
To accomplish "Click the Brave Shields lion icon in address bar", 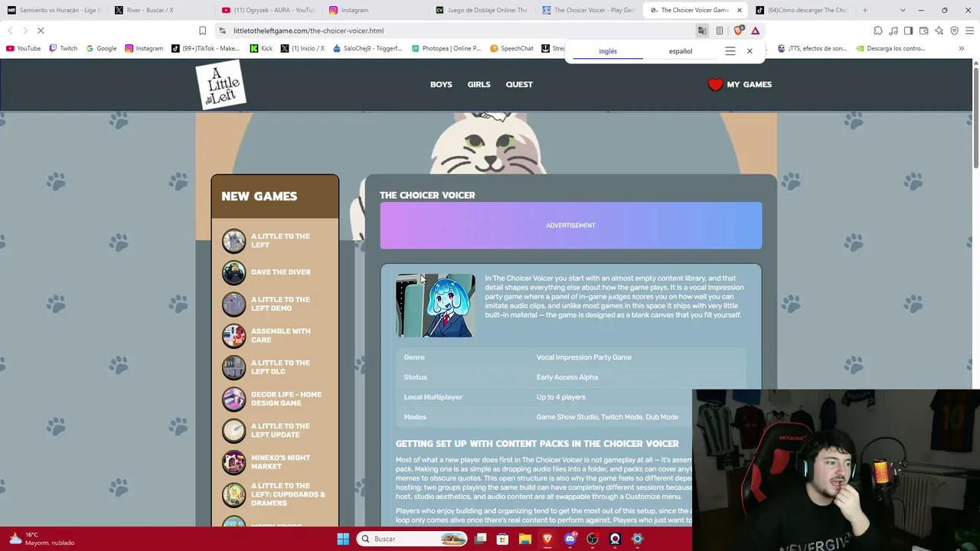I will point(738,31).
